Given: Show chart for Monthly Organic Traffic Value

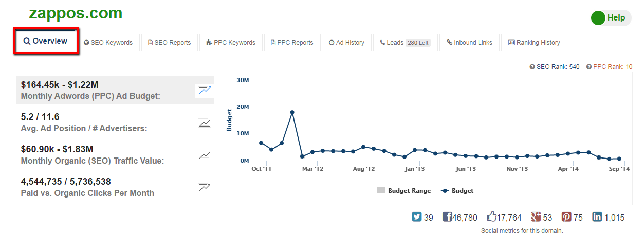Looking at the screenshot, I should [205, 155].
